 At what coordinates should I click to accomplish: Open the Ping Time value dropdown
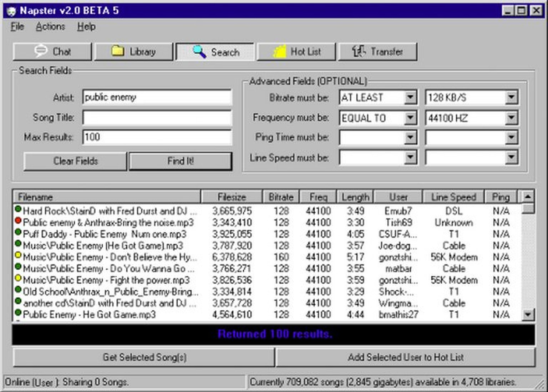tap(511, 137)
